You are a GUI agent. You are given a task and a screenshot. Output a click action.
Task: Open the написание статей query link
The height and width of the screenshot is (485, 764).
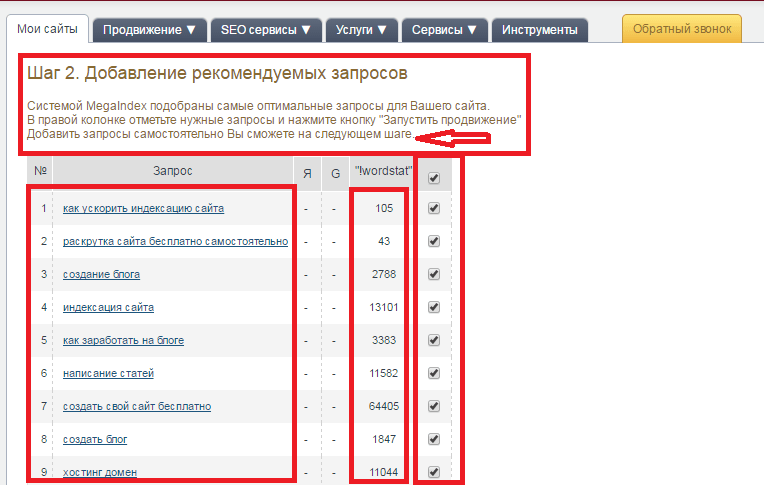click(x=108, y=373)
